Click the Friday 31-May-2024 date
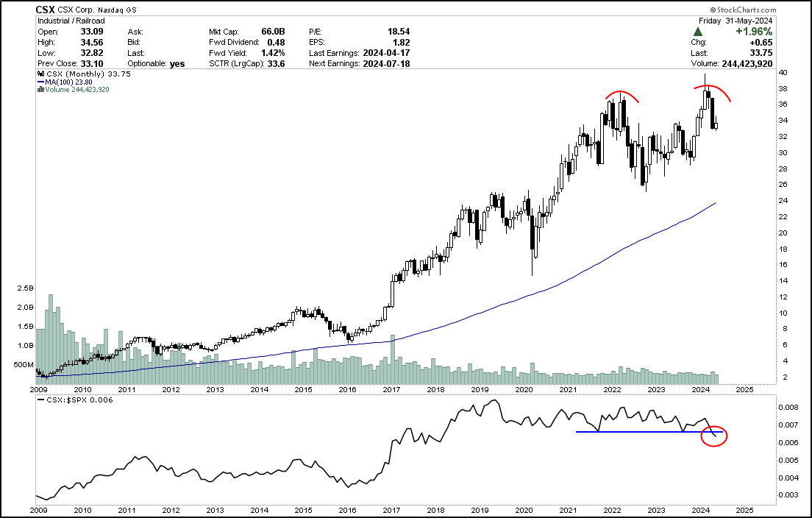Screen dimensions: 812x518 (x=736, y=21)
